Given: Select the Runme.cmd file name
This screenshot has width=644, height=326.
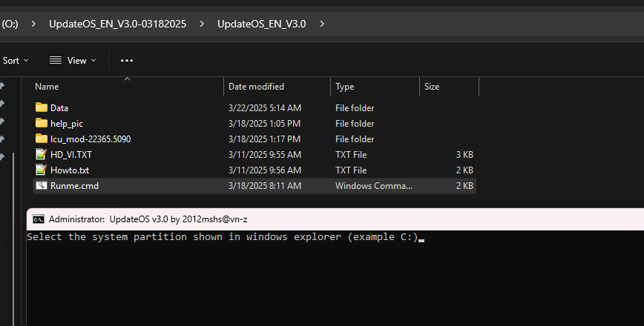Looking at the screenshot, I should [74, 186].
